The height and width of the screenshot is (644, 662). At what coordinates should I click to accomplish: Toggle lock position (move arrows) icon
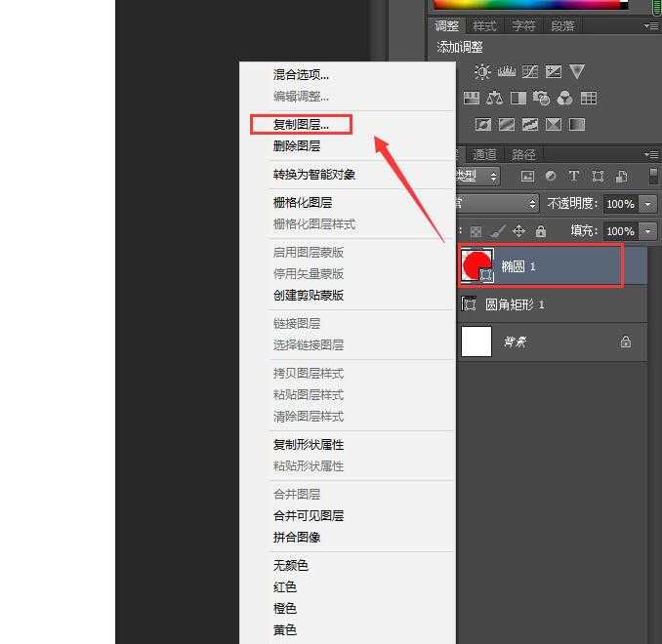click(x=518, y=231)
